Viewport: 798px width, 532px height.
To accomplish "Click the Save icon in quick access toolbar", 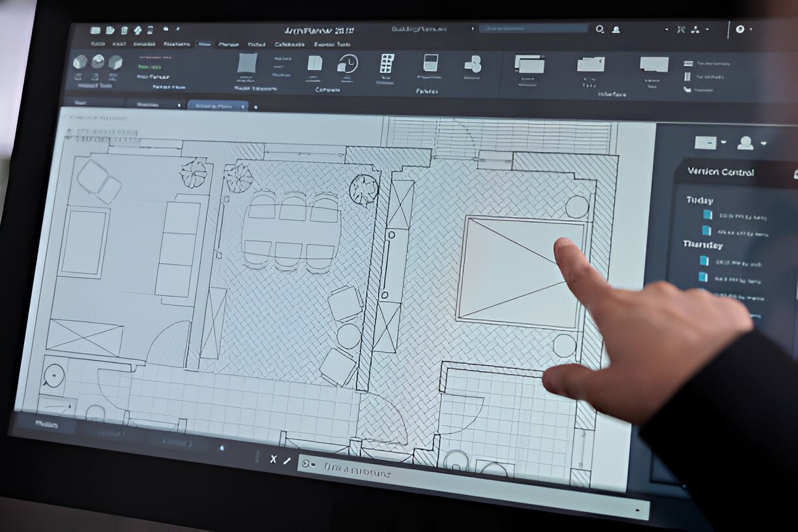I will (x=124, y=30).
